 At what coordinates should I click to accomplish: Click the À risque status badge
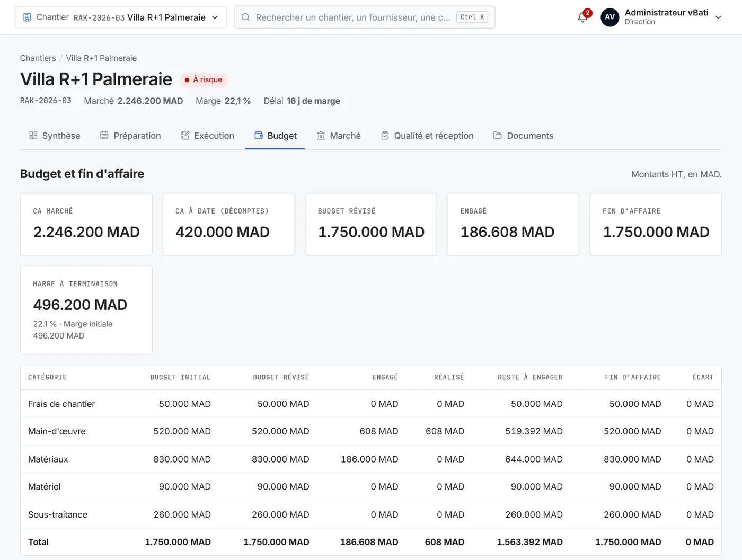click(x=204, y=79)
